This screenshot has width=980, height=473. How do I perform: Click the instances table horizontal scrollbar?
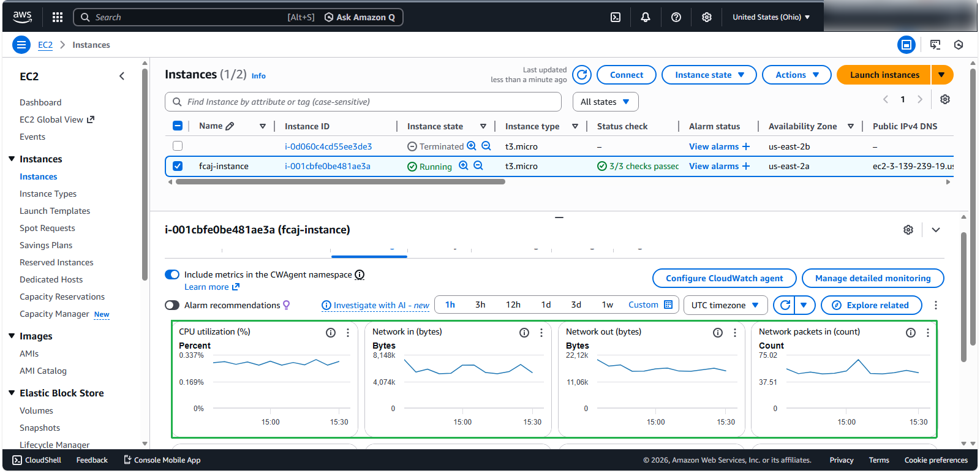[x=340, y=182]
